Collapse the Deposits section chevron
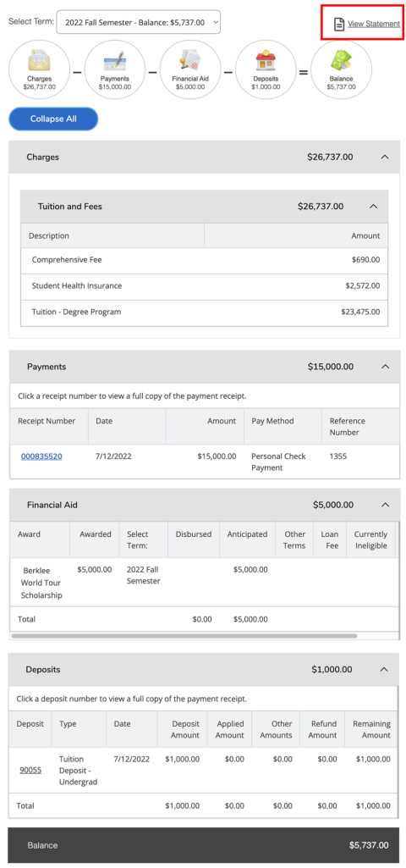 (x=384, y=669)
